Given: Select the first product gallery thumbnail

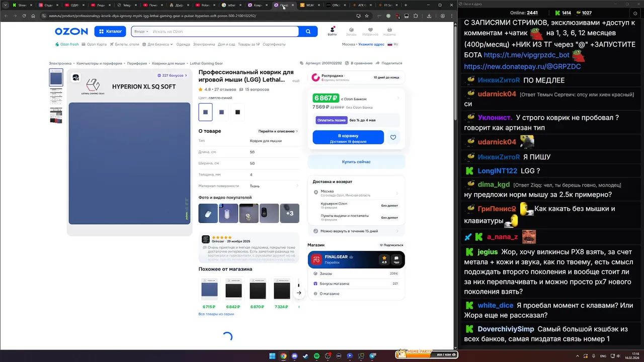Looking at the screenshot, I should (56, 78).
